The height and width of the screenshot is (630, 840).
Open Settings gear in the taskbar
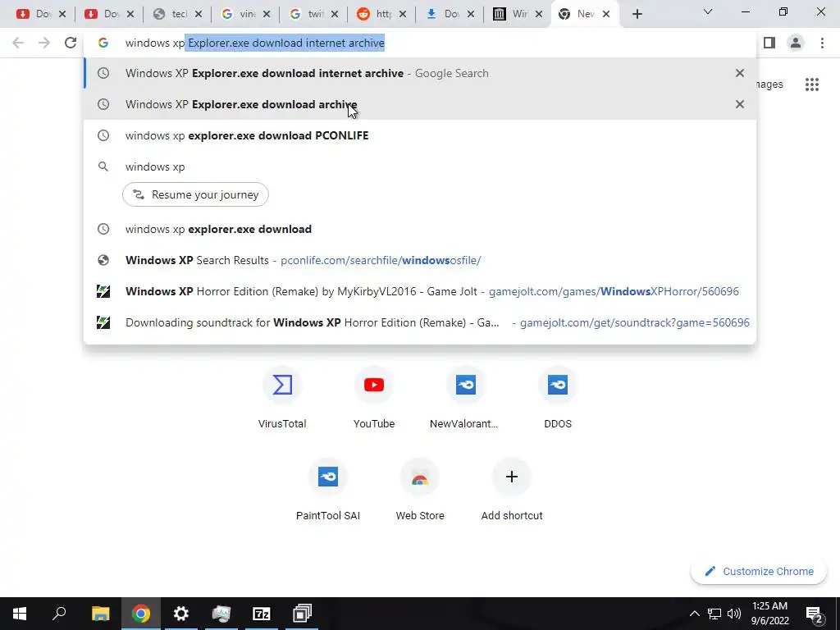[x=181, y=614]
